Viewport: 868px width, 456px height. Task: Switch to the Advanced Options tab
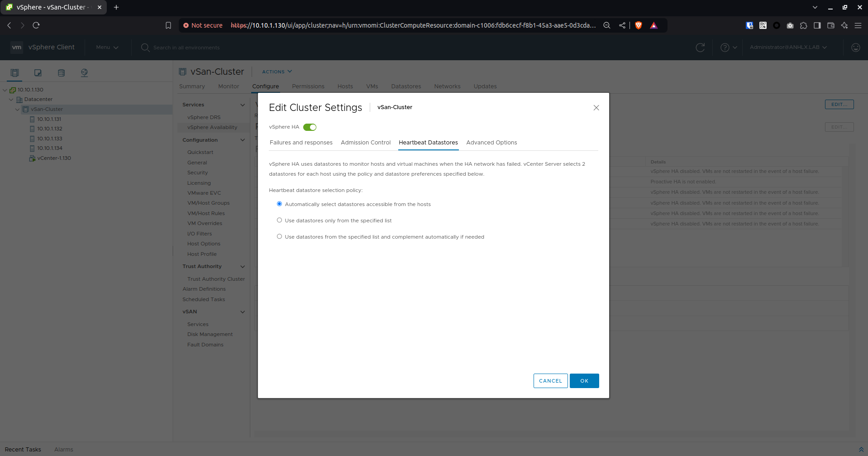[491, 143]
